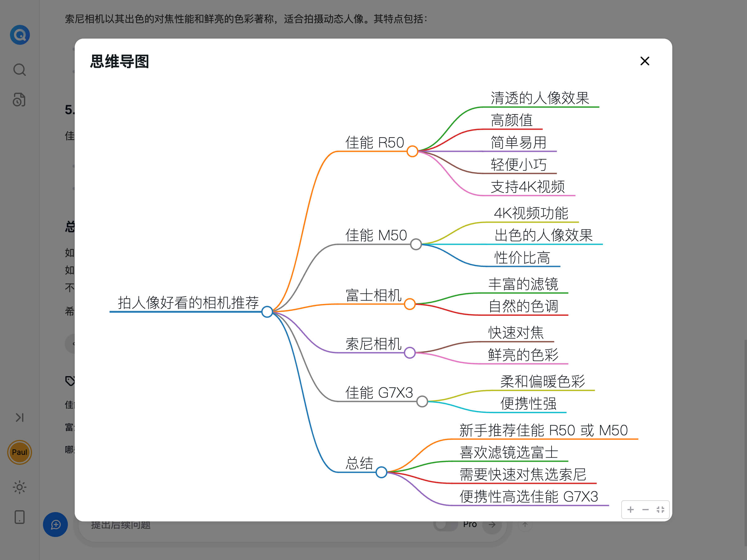Collapse the 佳能 R50 node circle
Screen dimensions: 747x560
tap(412, 151)
